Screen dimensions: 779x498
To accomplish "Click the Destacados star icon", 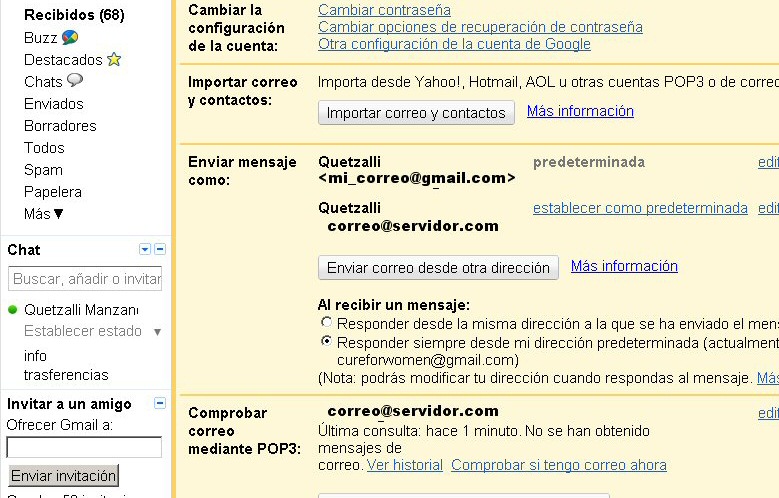I will [x=114, y=60].
